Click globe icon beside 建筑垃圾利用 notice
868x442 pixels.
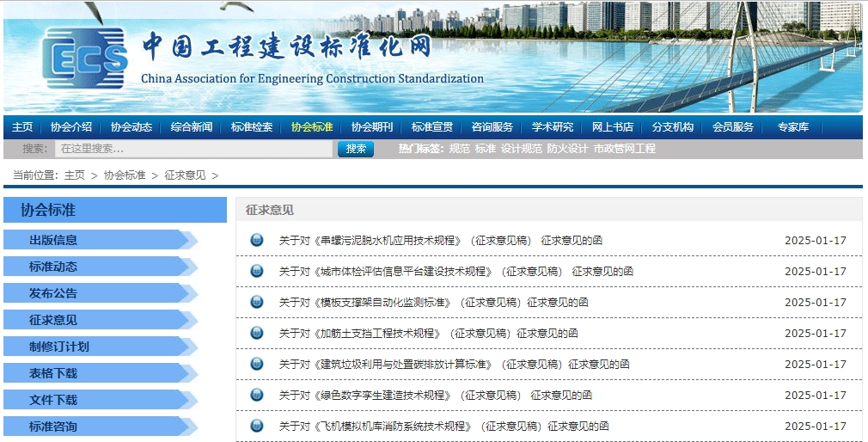(256, 364)
